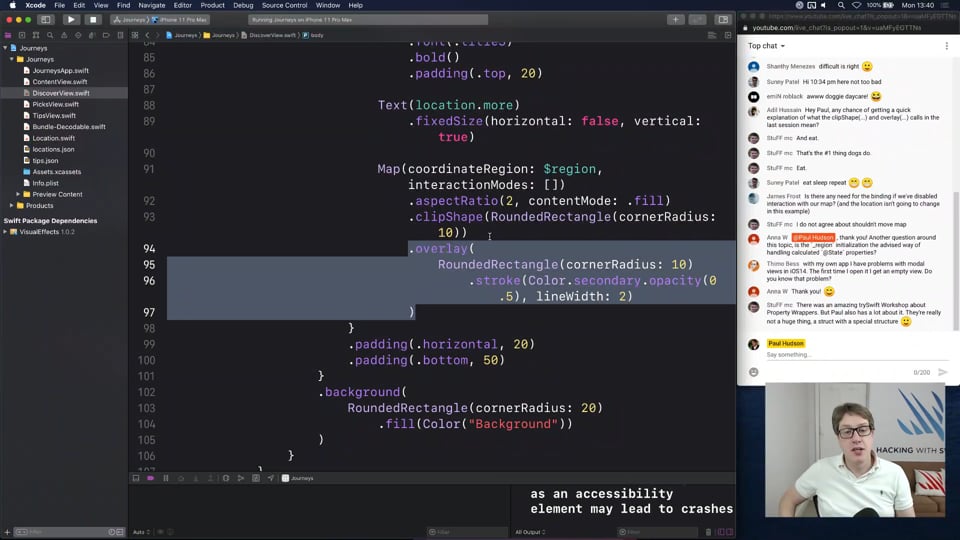The image size is (960, 540).
Task: Open the Library with the plus button
Action: [x=675, y=20]
